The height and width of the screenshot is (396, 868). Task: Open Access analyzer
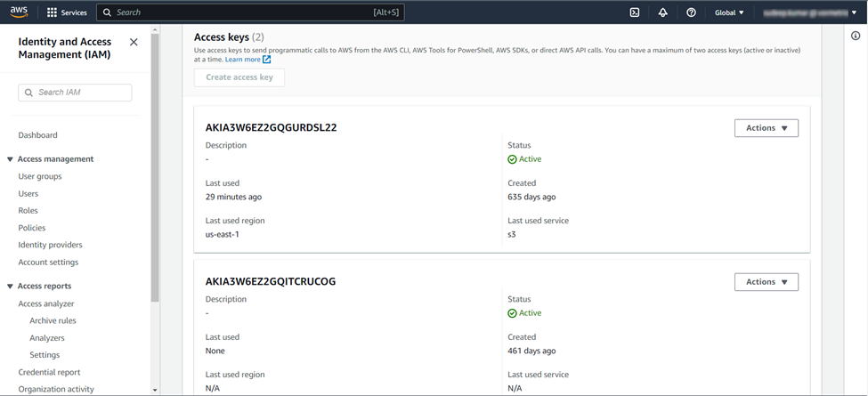46,303
